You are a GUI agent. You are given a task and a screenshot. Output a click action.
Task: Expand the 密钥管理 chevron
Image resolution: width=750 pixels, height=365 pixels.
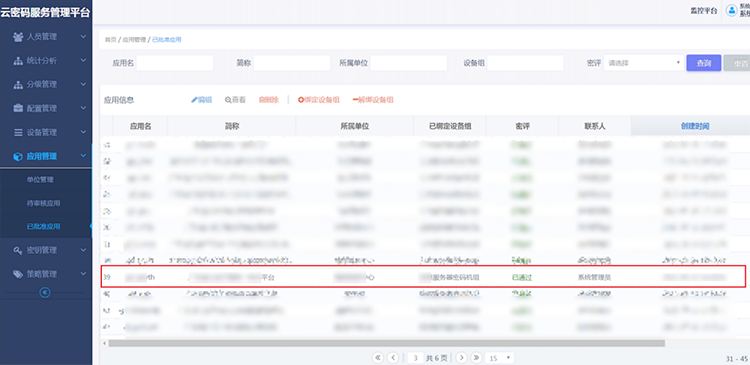83,250
